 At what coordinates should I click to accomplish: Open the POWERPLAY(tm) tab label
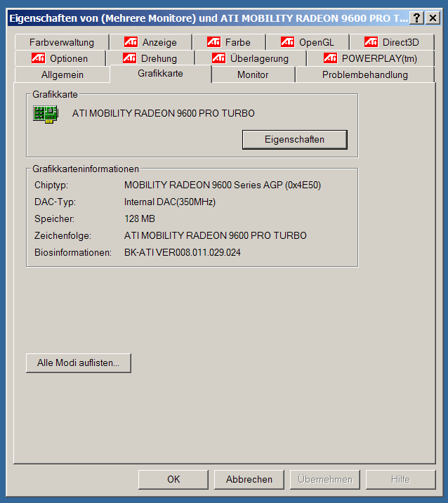coord(379,59)
